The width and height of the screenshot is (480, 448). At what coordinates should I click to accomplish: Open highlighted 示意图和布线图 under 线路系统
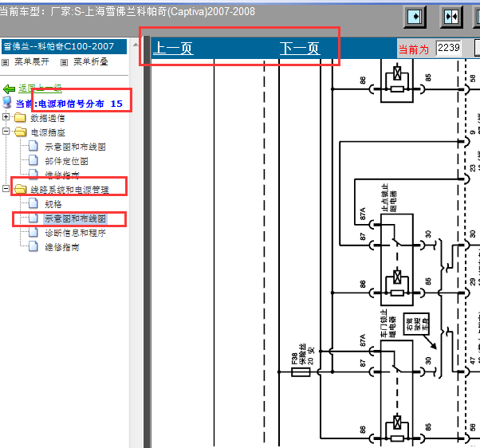tap(75, 218)
